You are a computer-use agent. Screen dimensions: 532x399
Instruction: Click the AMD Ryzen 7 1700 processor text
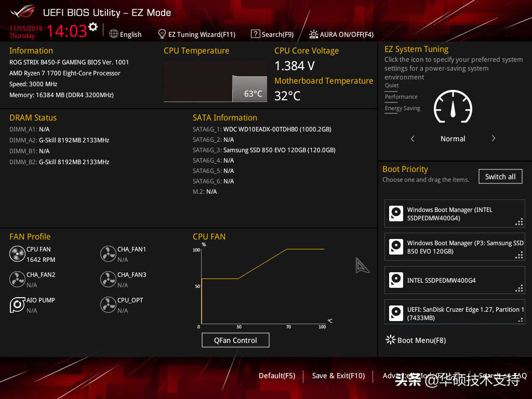pos(65,73)
